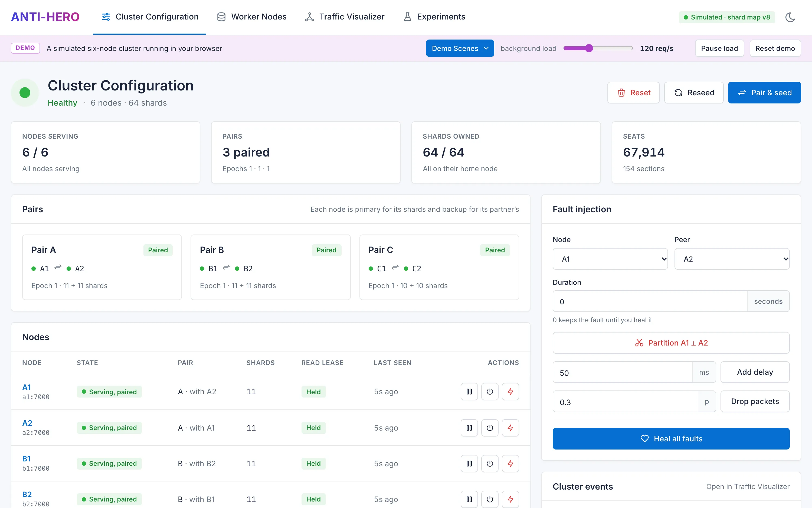Power off node A2 via power icon
Image resolution: width=812 pixels, height=508 pixels.
coord(490,428)
